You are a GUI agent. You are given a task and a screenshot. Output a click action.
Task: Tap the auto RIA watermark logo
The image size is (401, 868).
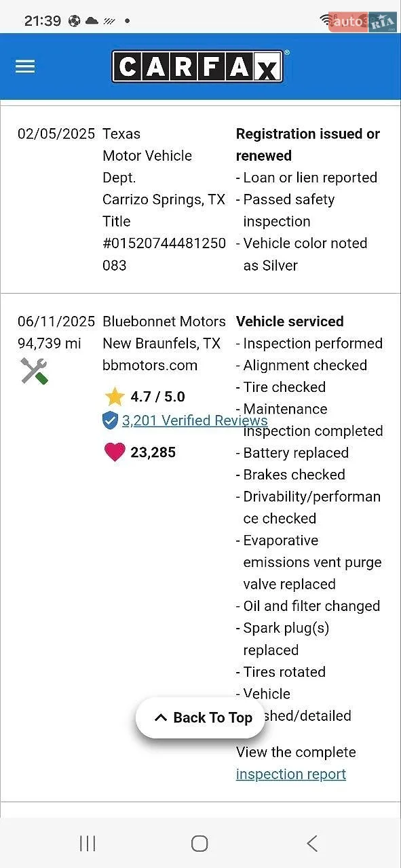point(364,21)
